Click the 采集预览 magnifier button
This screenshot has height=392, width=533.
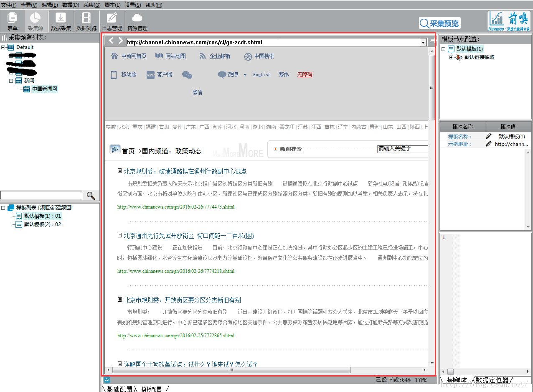(x=439, y=23)
